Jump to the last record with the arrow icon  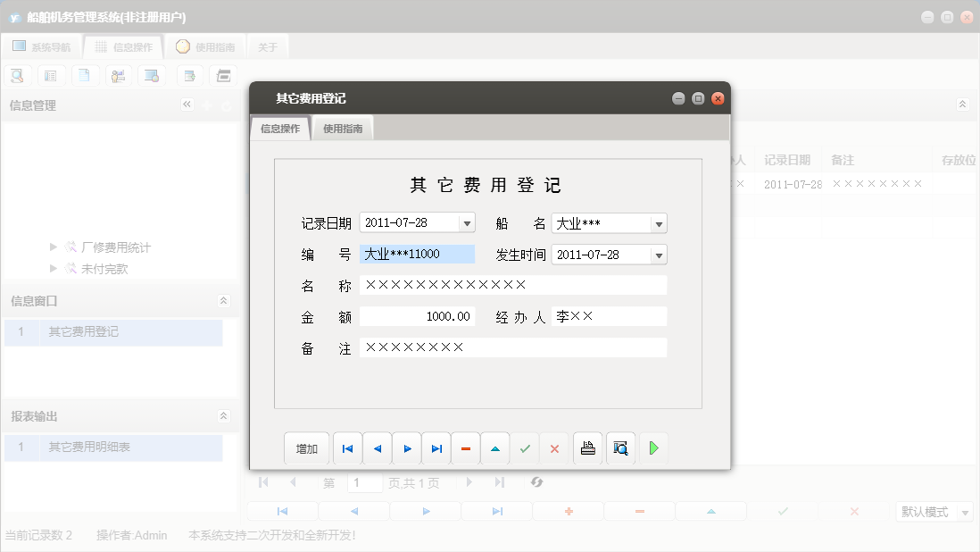(436, 447)
